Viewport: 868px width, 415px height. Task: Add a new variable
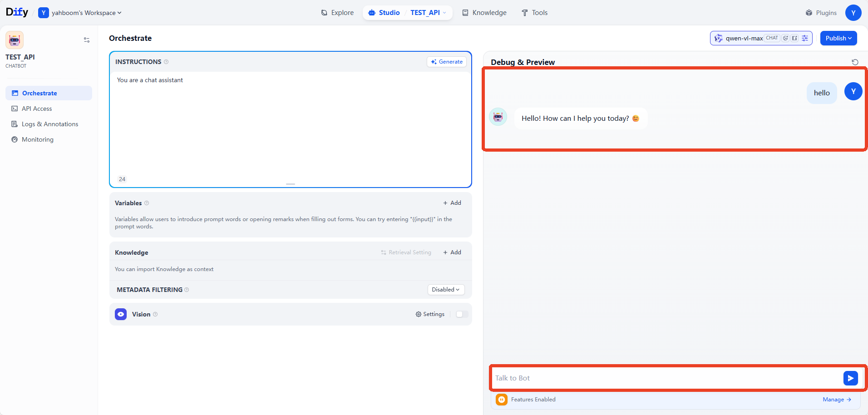click(452, 203)
